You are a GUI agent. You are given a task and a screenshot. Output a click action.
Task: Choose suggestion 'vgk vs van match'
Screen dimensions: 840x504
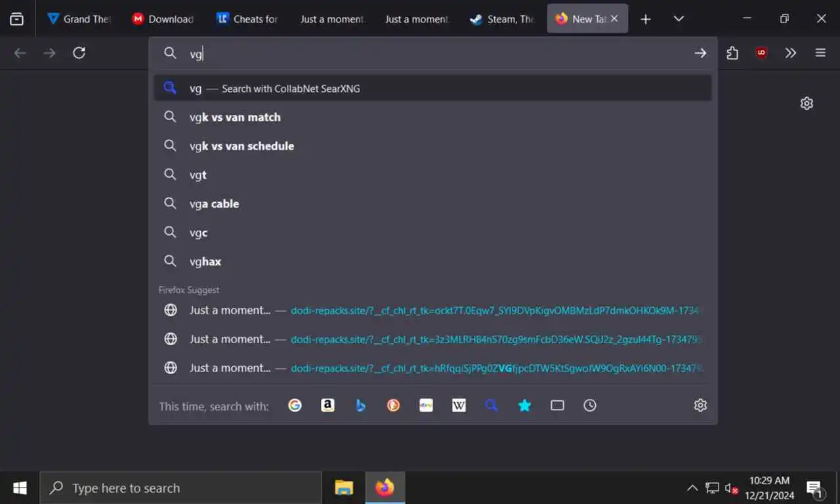[433, 117]
